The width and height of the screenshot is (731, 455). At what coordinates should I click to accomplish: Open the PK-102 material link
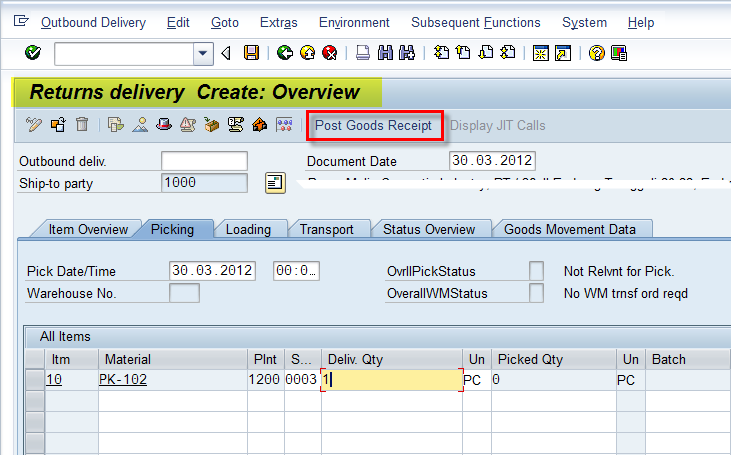123,380
